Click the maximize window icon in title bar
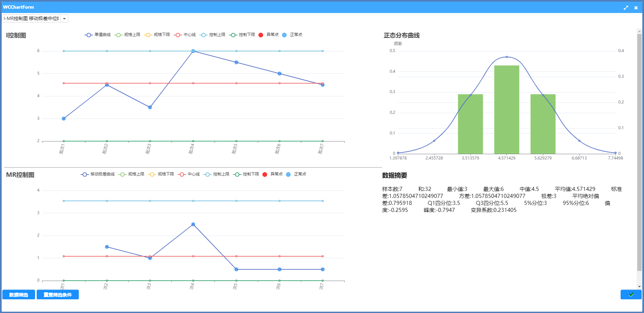644x313 pixels. (626, 7)
